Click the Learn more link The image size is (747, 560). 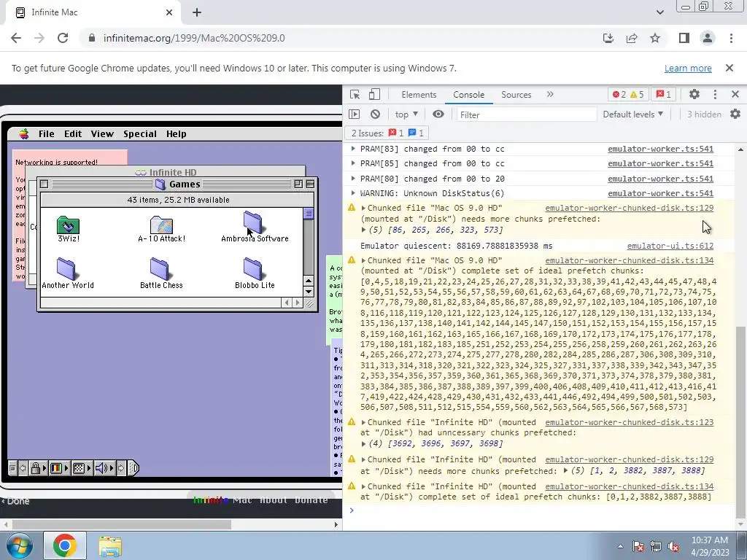pyautogui.click(x=688, y=68)
